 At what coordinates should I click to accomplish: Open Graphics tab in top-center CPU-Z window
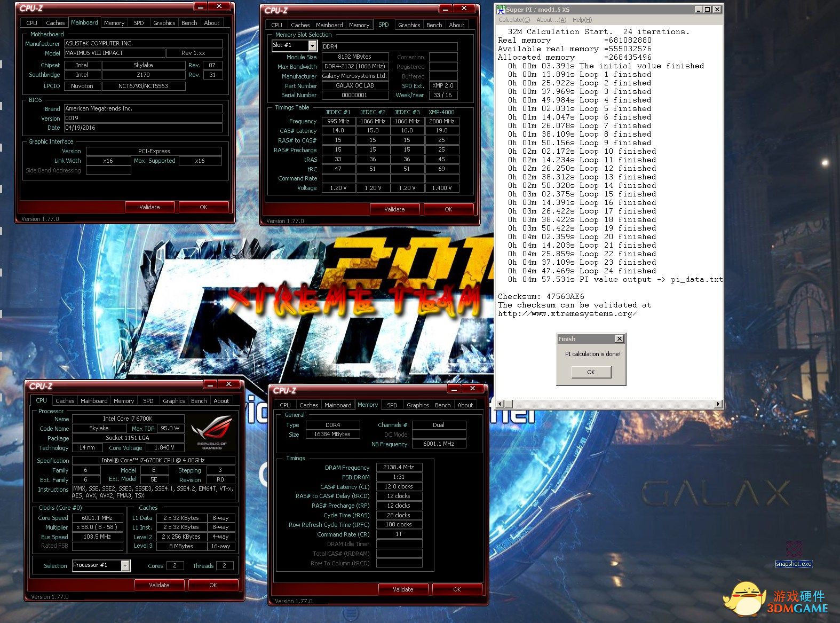[x=409, y=25]
